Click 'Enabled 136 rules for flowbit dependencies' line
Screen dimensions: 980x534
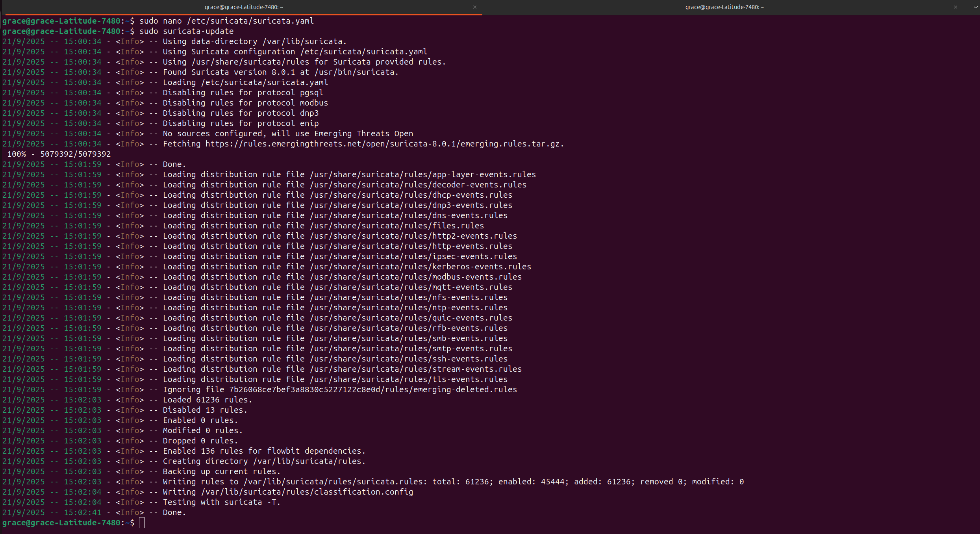click(264, 451)
